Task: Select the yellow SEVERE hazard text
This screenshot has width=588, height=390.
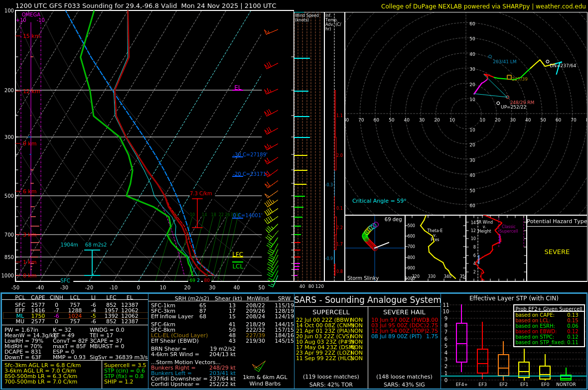Action: (x=557, y=252)
